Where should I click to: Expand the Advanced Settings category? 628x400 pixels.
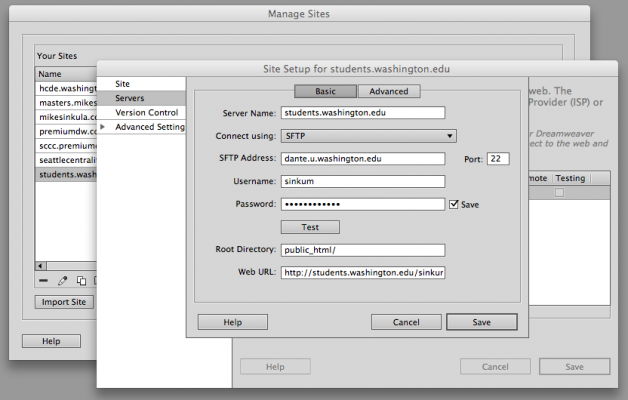(x=103, y=127)
